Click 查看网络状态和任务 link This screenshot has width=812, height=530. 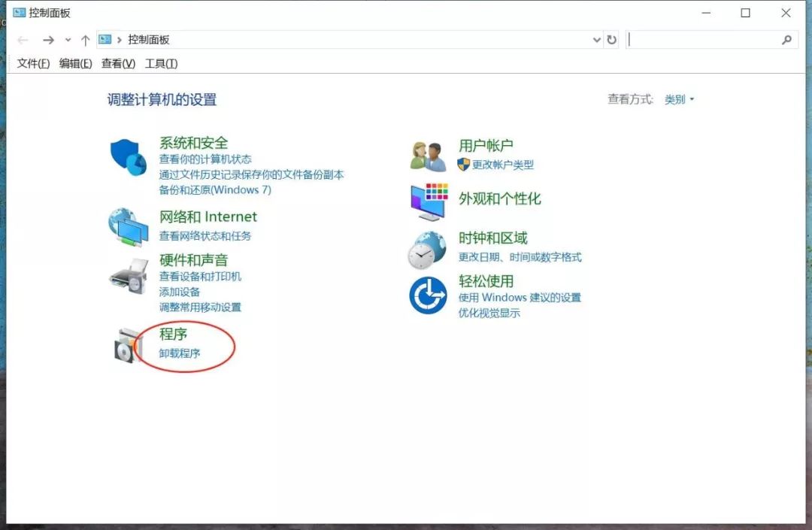tap(205, 236)
